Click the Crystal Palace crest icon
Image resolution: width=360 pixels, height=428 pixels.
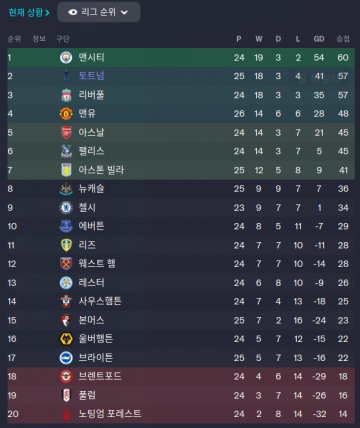(66, 151)
